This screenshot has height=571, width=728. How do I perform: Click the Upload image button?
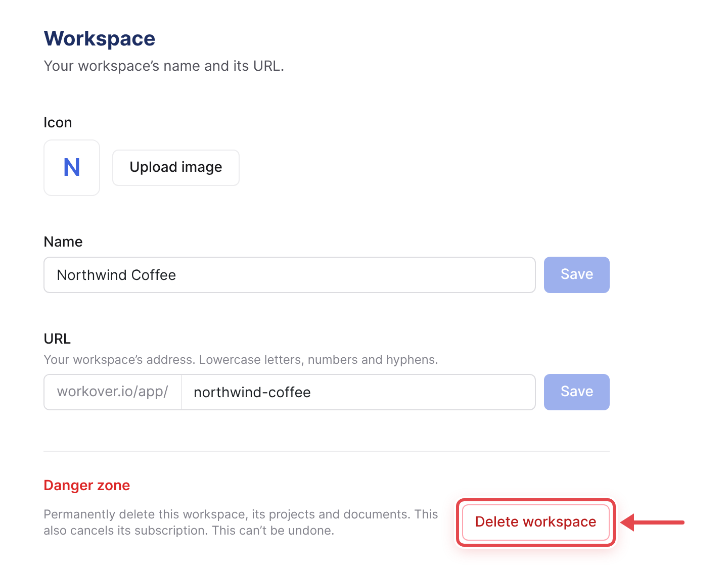(x=176, y=168)
